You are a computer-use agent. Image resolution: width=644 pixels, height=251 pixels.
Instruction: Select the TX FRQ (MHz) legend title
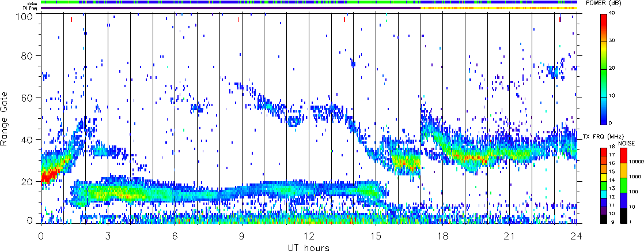click(603, 137)
